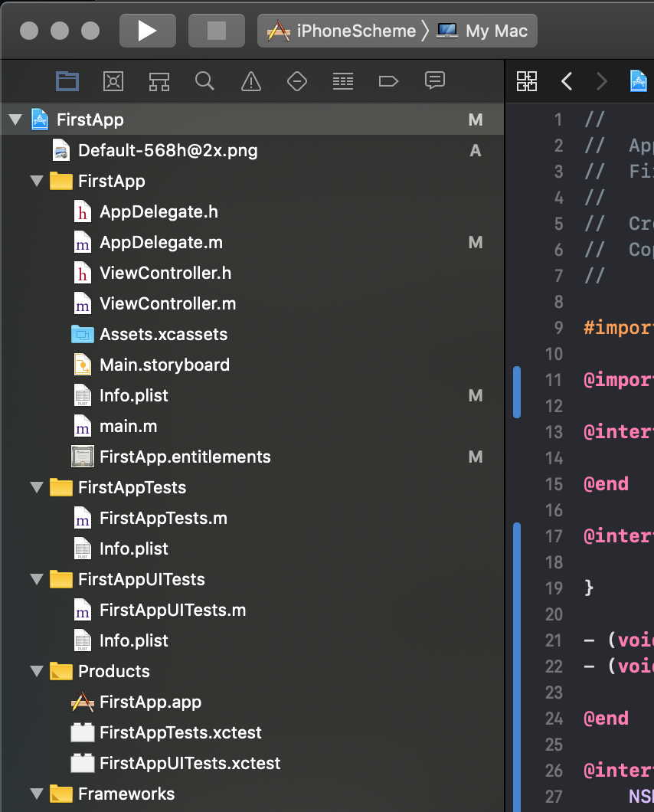This screenshot has width=654, height=812.
Task: Select AppDelegate.m in the navigator
Action: pyautogui.click(x=161, y=243)
